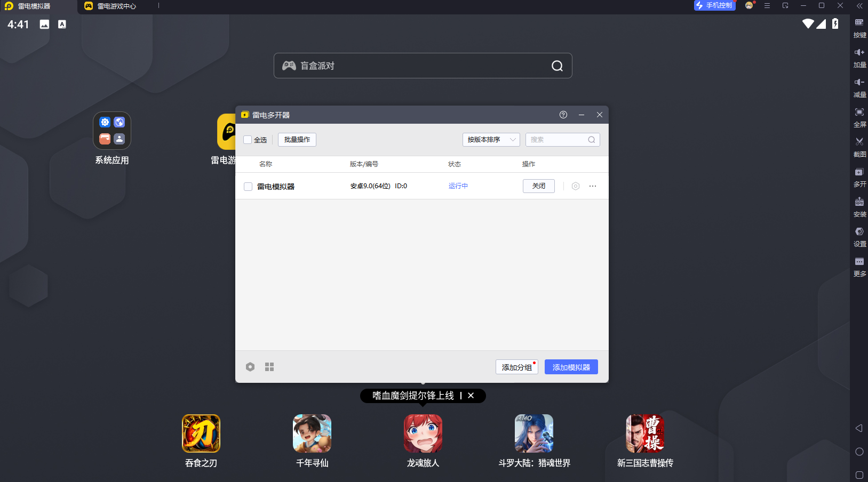
Task: Open the hamburger menu in title bar
Action: click(x=767, y=5)
